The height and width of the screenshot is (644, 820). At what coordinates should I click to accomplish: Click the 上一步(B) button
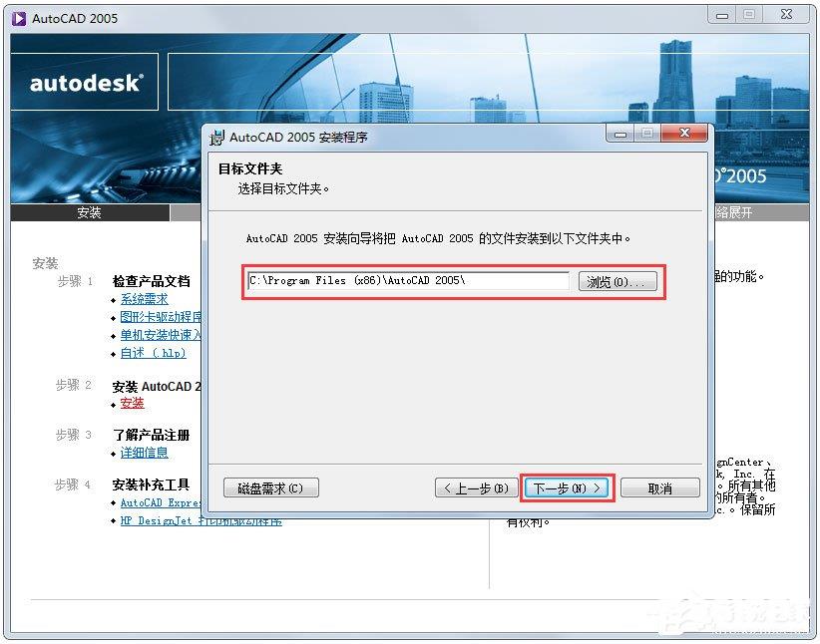click(476, 488)
